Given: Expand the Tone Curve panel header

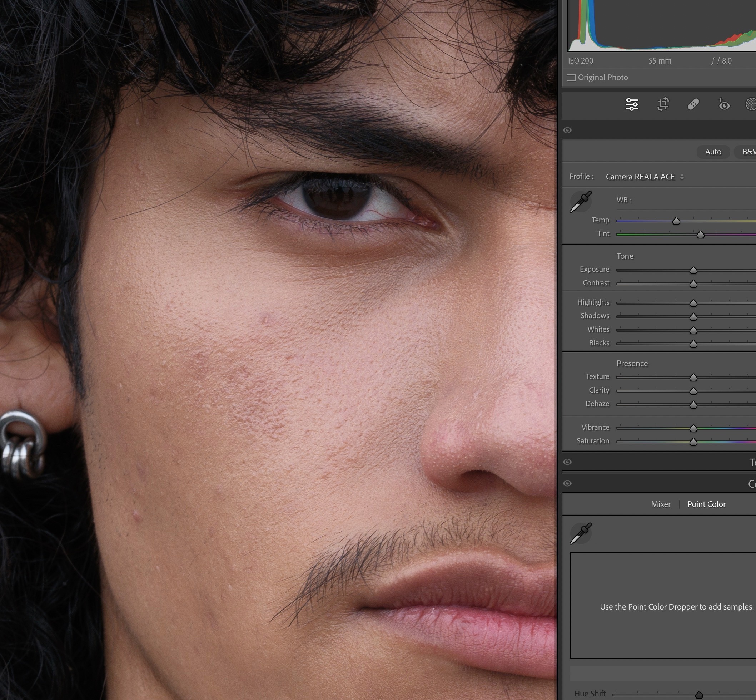Looking at the screenshot, I should [x=751, y=462].
